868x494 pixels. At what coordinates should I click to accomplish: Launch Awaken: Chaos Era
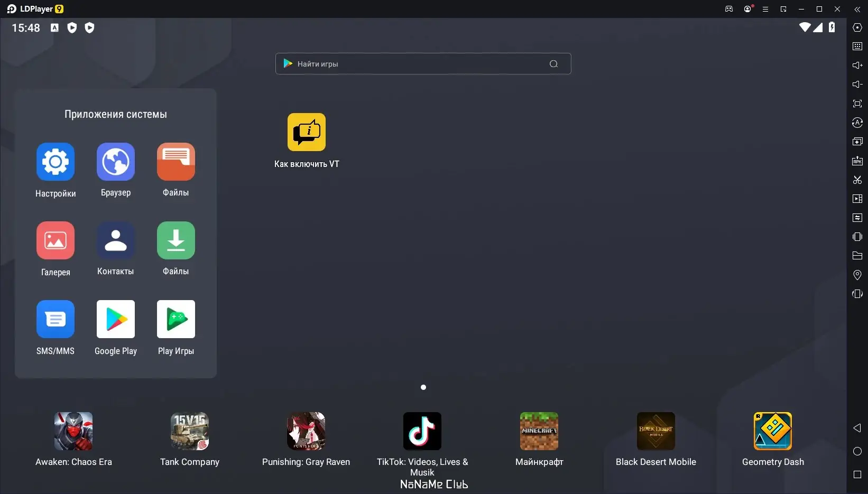(73, 431)
